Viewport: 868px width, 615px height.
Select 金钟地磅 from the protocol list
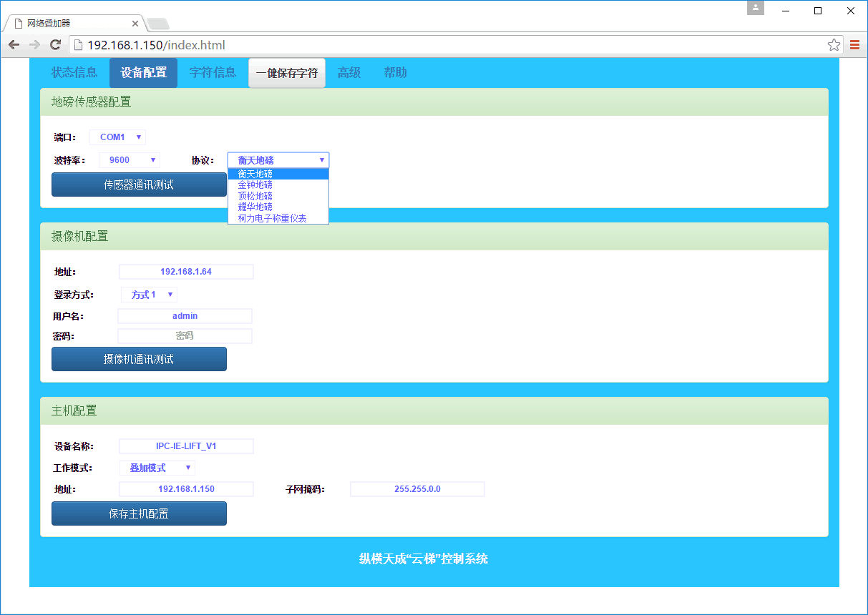pyautogui.click(x=255, y=184)
